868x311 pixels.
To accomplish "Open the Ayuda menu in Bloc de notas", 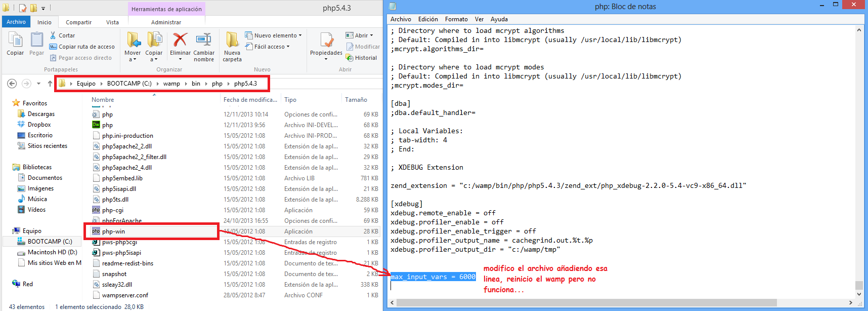I will click(x=499, y=19).
